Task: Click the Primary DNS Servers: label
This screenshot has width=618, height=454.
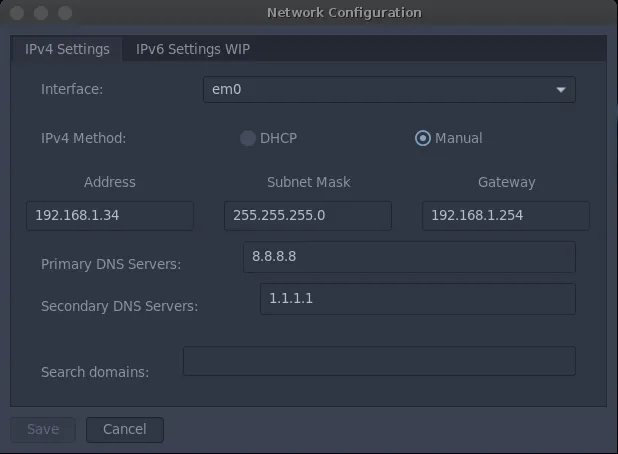Action: point(111,264)
